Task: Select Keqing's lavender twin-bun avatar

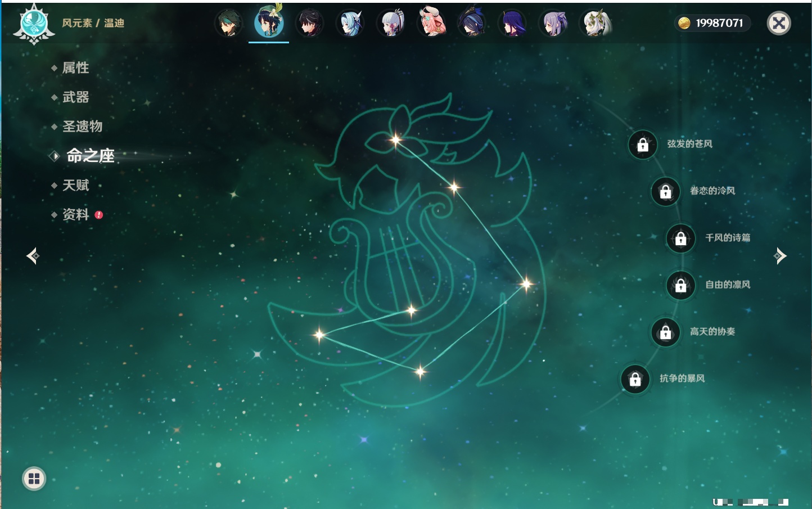Action: pos(553,23)
